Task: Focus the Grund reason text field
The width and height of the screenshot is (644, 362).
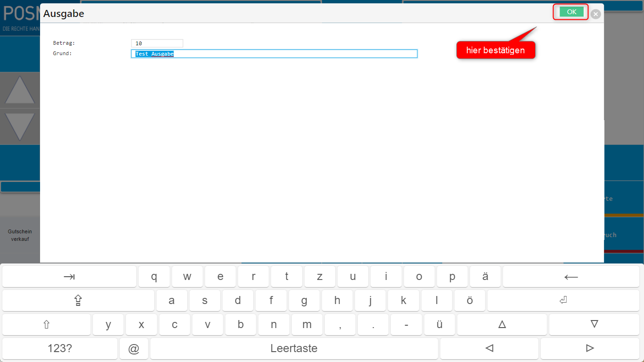Action: tap(274, 54)
